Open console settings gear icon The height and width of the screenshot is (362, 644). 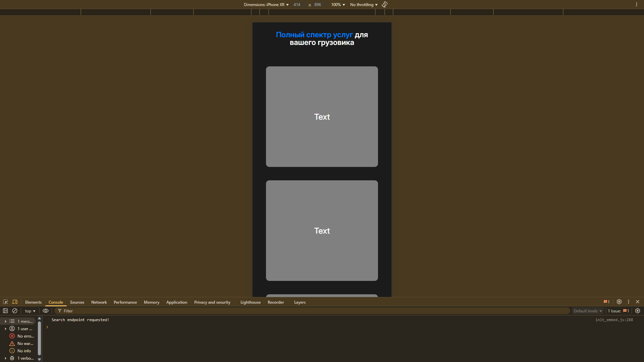(638, 311)
